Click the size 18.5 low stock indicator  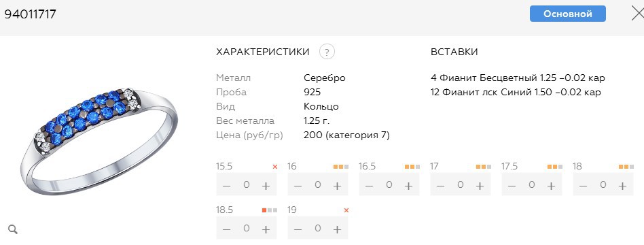pyautogui.click(x=270, y=210)
